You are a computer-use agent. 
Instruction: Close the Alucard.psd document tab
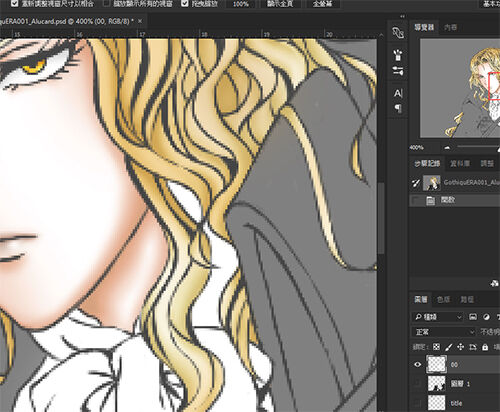tap(140, 21)
